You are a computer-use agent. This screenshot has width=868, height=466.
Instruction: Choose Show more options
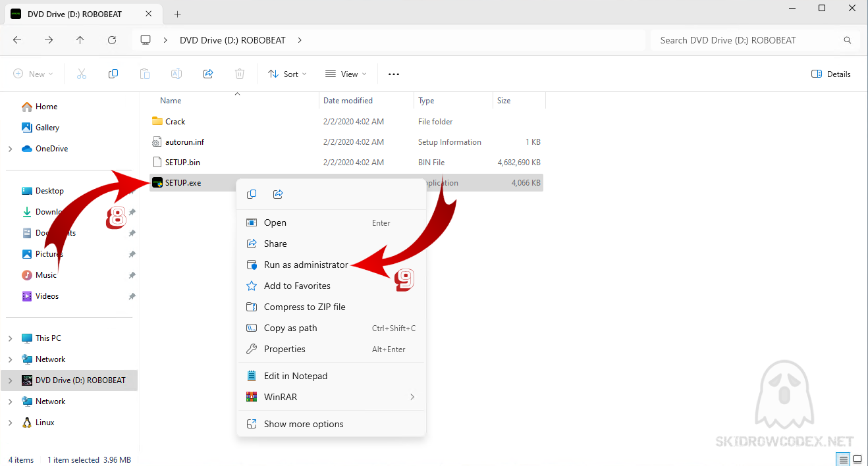(331, 424)
